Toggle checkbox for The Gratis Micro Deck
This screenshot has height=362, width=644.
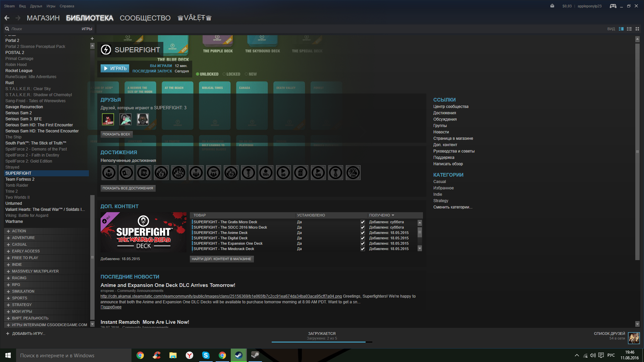(x=363, y=222)
